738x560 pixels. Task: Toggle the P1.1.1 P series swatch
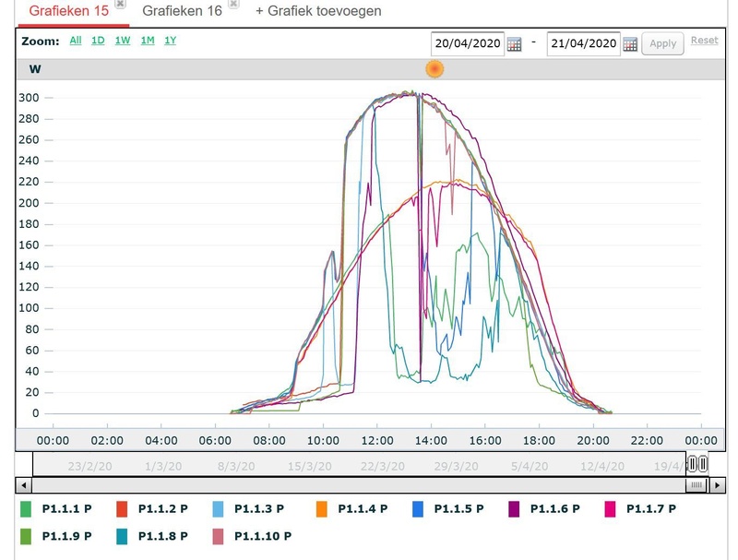click(x=26, y=509)
